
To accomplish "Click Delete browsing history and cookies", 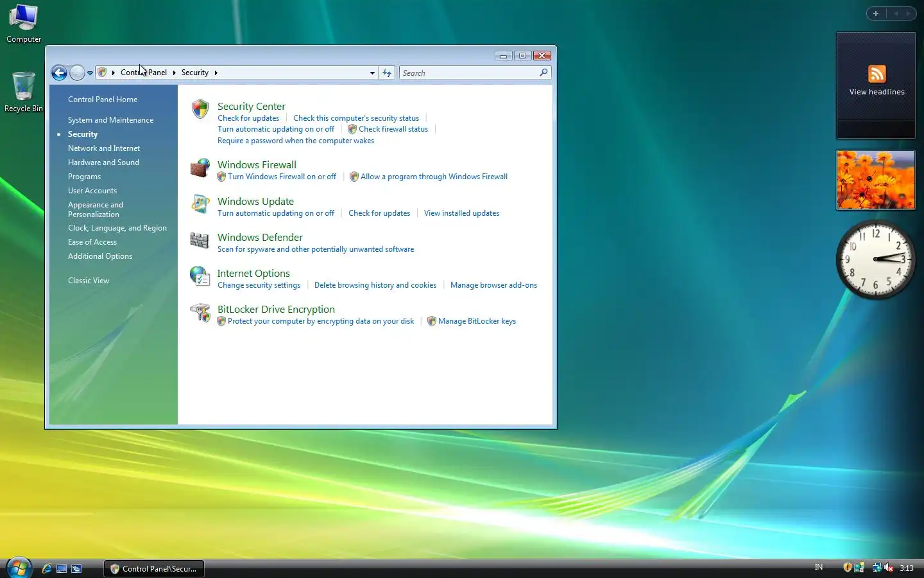I will [375, 285].
